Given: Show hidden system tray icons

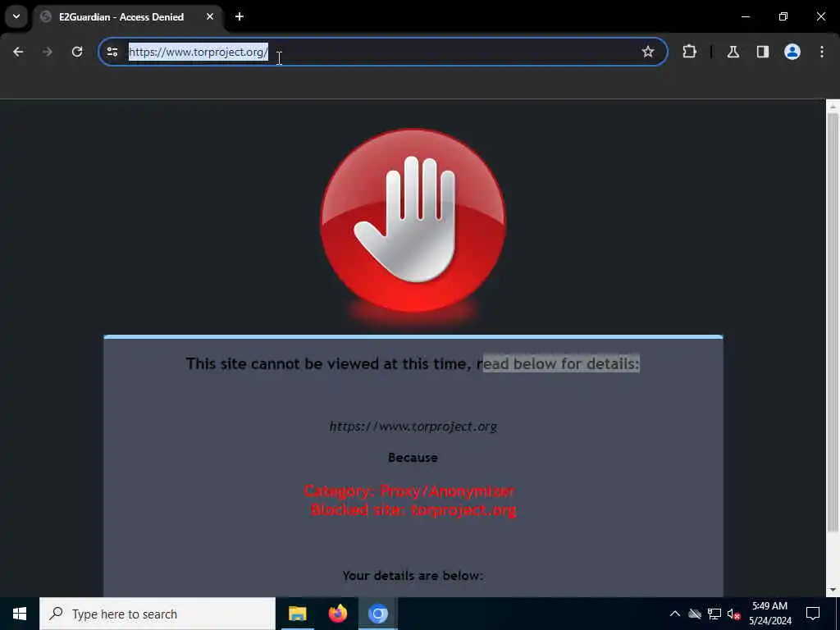Looking at the screenshot, I should (675, 614).
